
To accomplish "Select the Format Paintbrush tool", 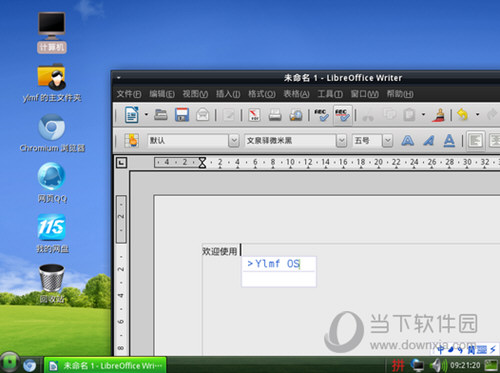I will (x=439, y=115).
